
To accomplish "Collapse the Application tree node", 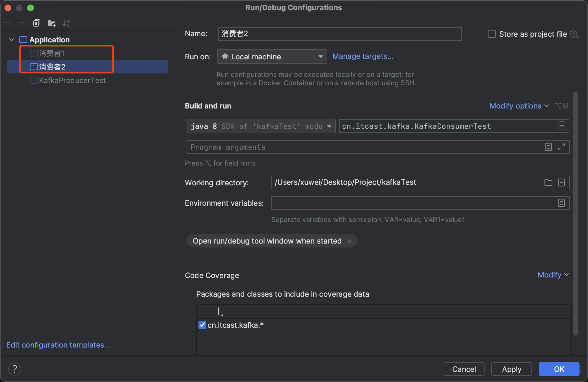I will tap(11, 40).
